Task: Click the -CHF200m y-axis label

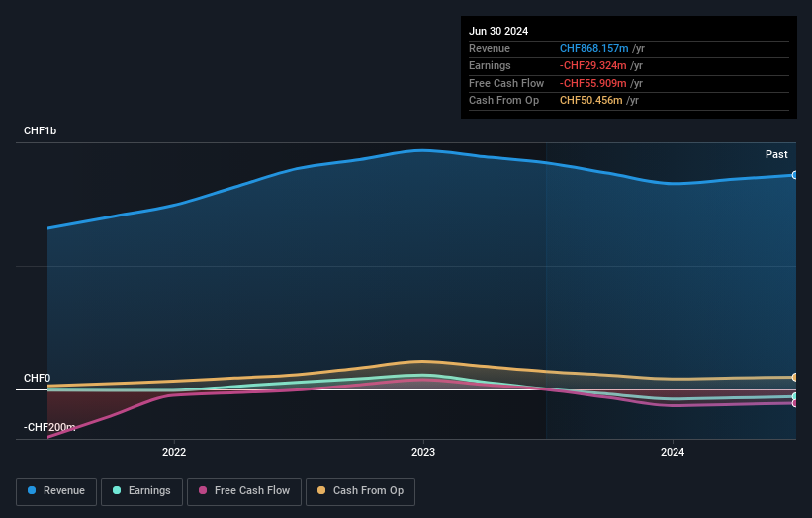Action: 49,427
